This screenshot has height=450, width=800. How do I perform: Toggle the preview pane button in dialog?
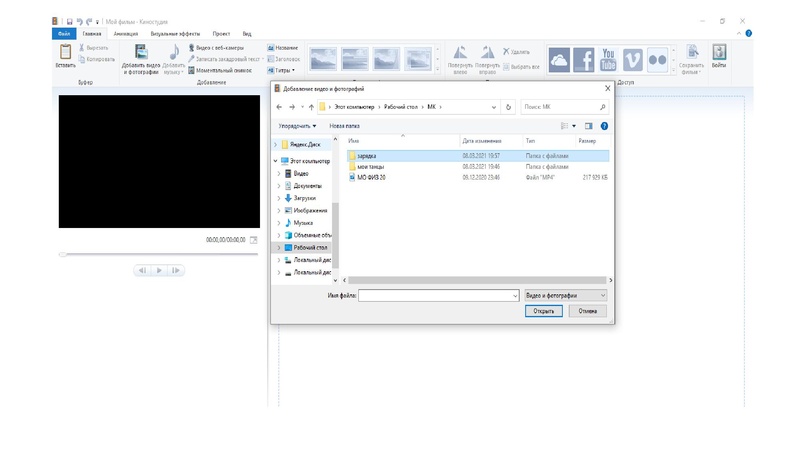click(589, 126)
